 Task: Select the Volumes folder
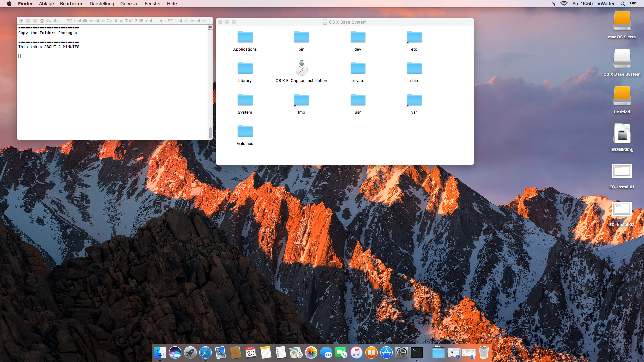(x=245, y=131)
